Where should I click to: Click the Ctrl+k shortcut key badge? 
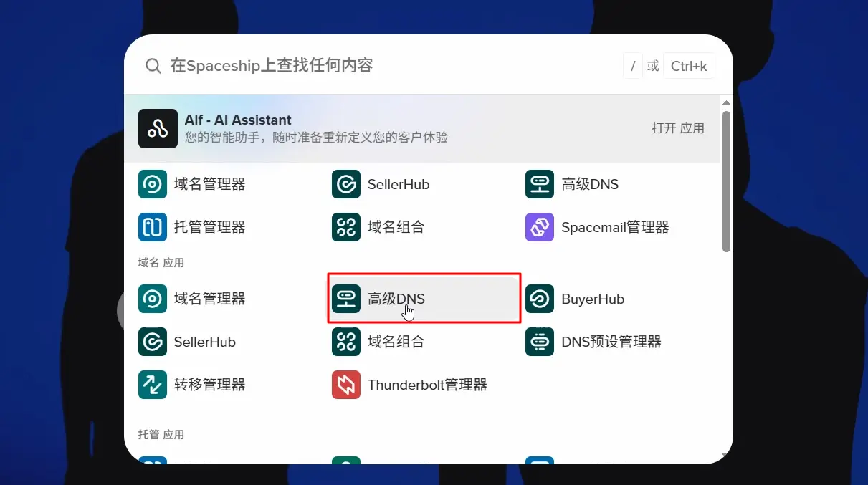pos(689,66)
